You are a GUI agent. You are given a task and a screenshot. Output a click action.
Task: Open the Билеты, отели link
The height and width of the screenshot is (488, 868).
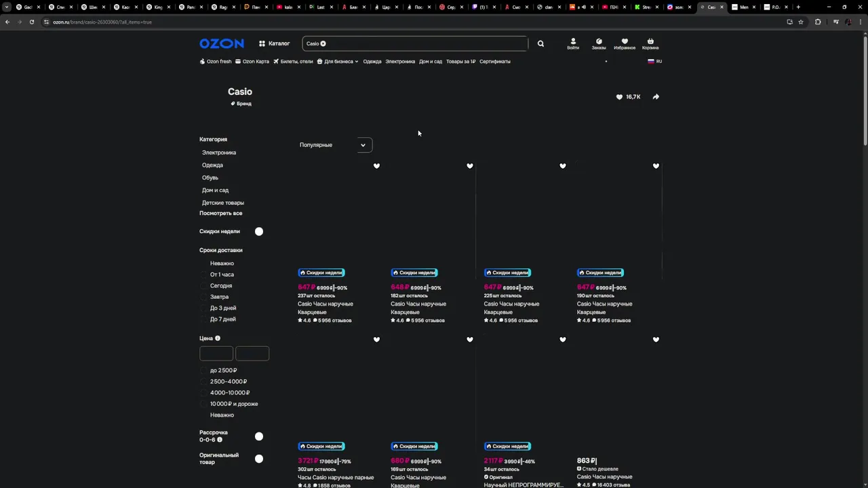point(293,61)
